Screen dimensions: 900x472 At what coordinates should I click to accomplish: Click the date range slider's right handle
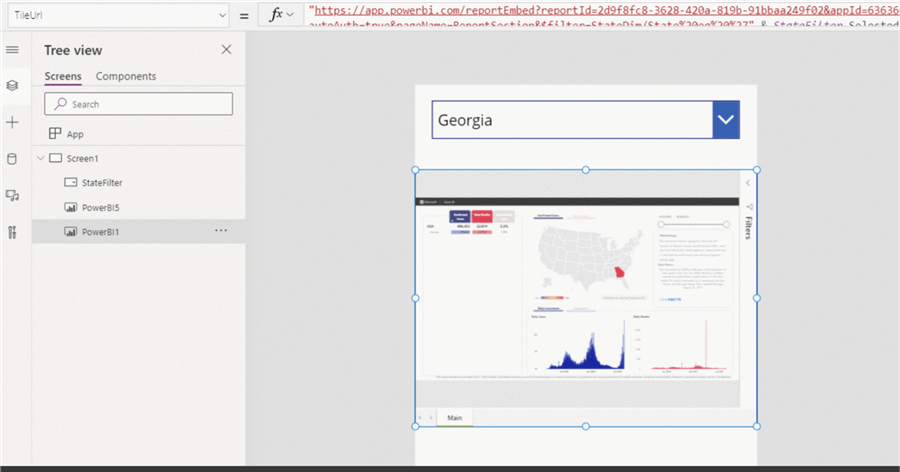[726, 225]
